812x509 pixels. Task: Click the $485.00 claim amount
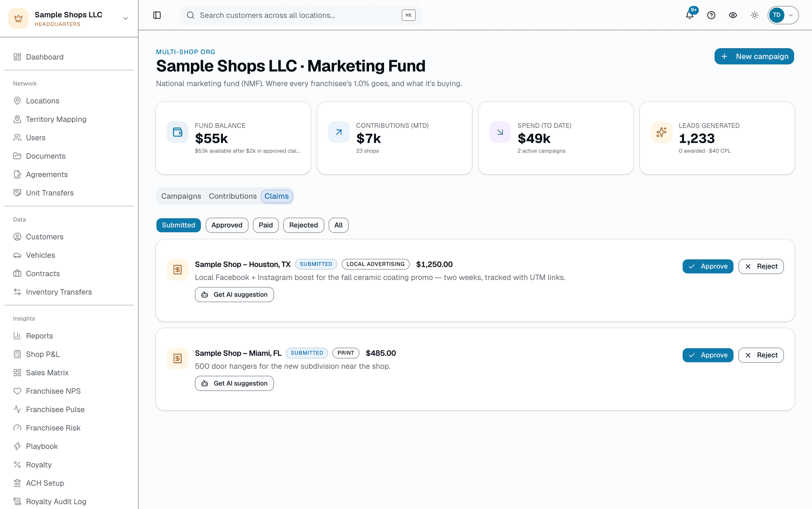point(381,353)
